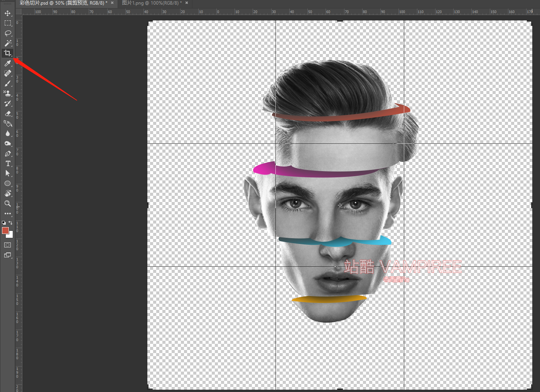Select the Sponge tool
Viewport: 540px width, 392px height.
(7, 143)
